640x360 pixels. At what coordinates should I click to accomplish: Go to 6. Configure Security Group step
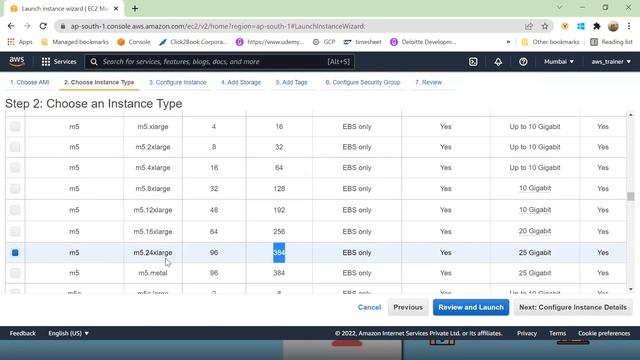point(363,82)
